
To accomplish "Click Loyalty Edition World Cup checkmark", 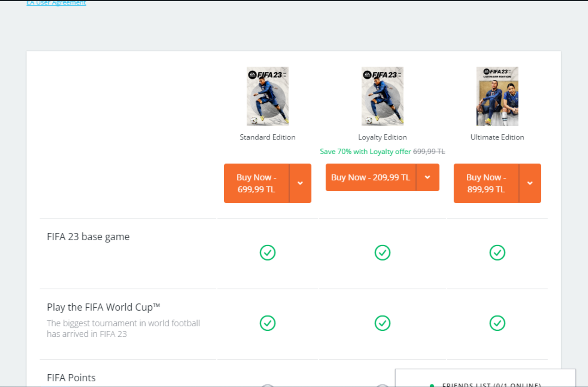I will (x=383, y=323).
